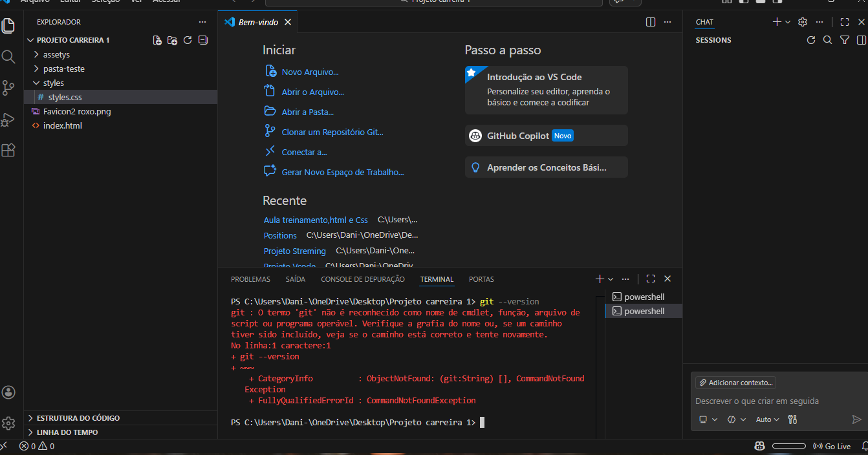Collapse all folders in Explorer
Viewport: 868px width, 455px height.
click(203, 40)
